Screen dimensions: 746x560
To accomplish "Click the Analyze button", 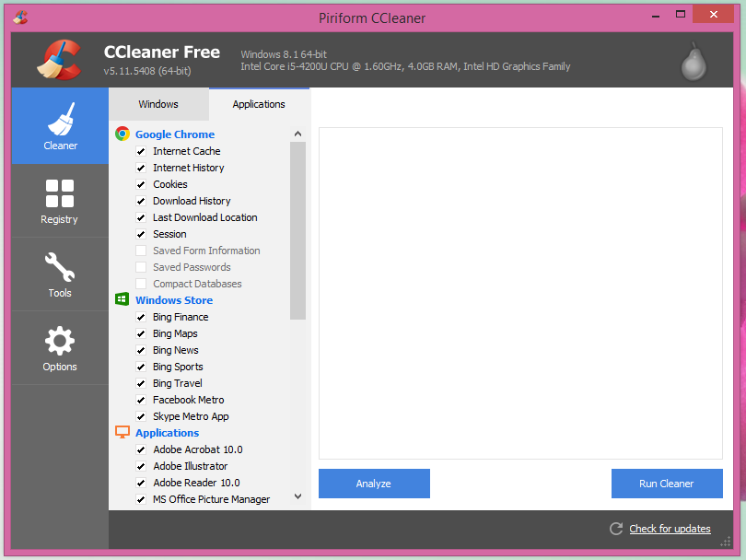I will pyautogui.click(x=374, y=484).
